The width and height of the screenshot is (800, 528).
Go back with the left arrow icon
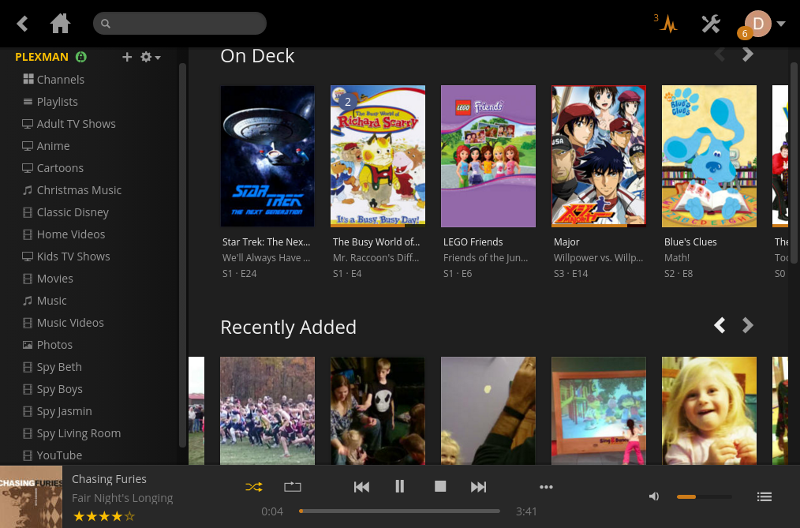point(22,23)
